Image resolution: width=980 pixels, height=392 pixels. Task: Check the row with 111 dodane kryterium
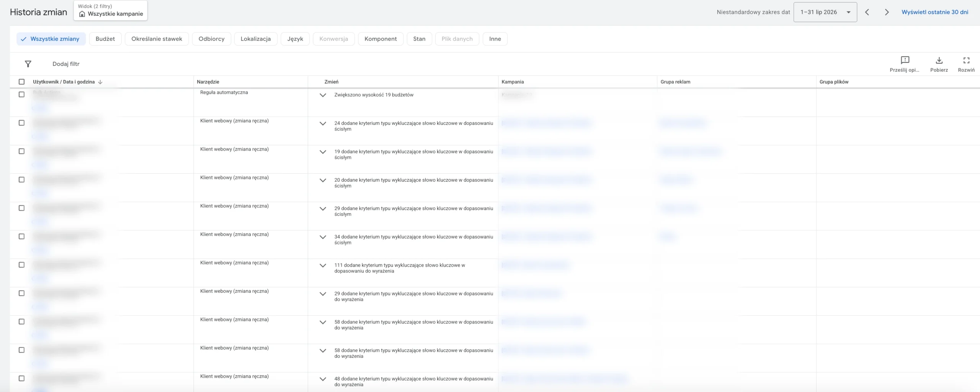(x=21, y=265)
